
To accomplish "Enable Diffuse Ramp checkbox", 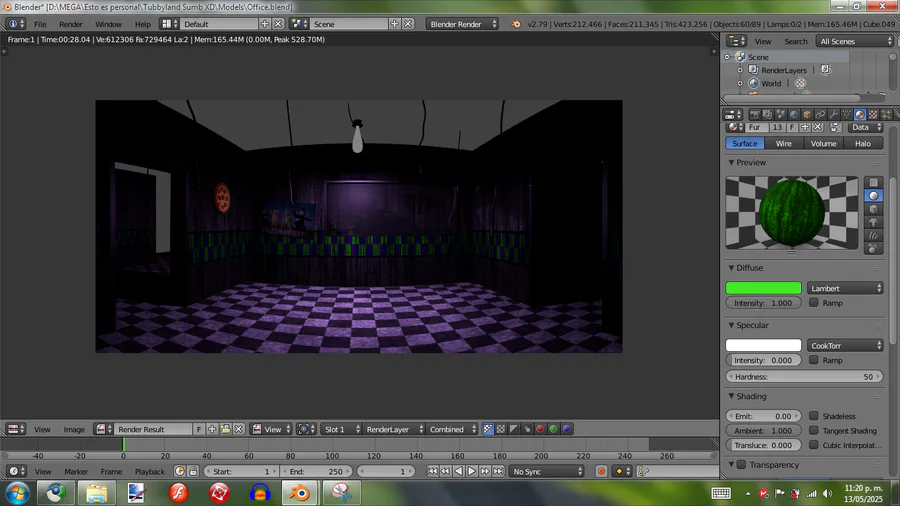I will [x=813, y=302].
